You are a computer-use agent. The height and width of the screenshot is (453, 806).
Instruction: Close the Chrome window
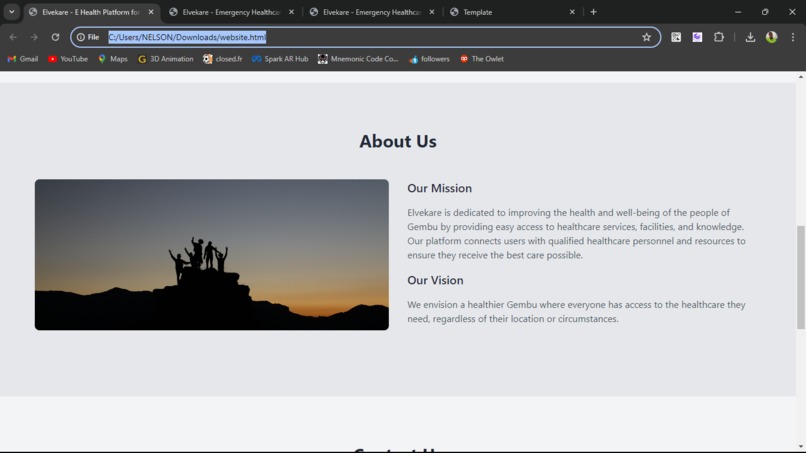click(792, 12)
